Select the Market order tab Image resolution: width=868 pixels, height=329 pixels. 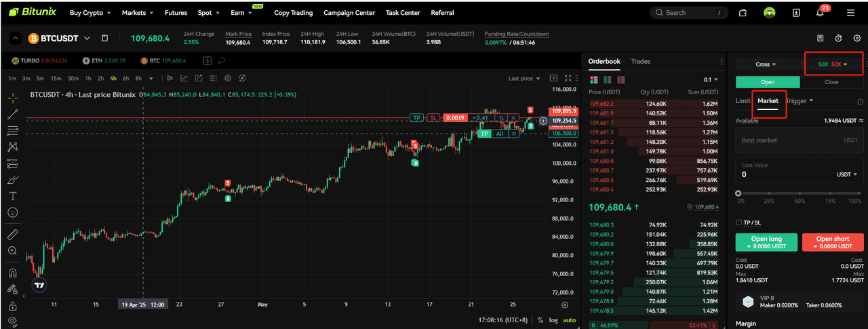point(768,101)
